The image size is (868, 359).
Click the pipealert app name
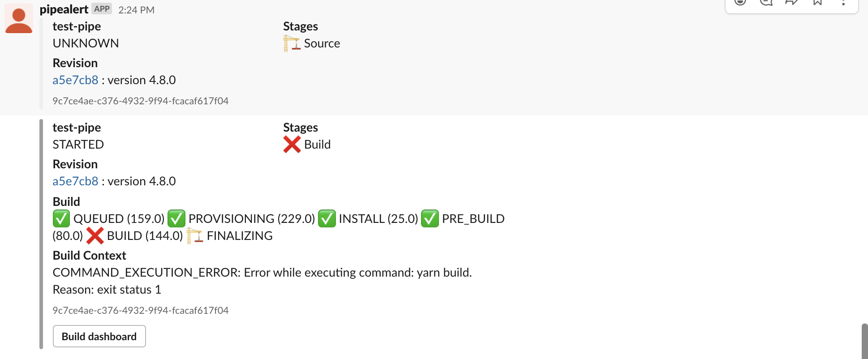click(x=64, y=9)
